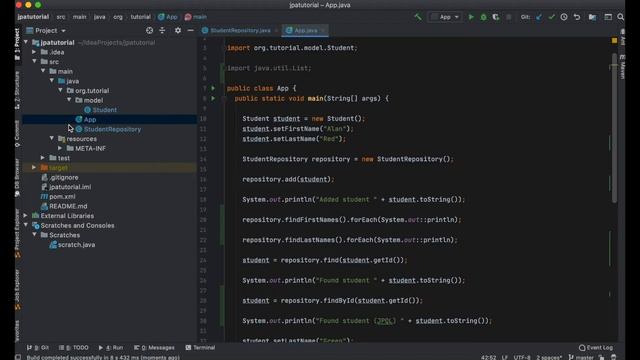Click the 2 spaces indent indicator

pyautogui.click(x=549, y=358)
